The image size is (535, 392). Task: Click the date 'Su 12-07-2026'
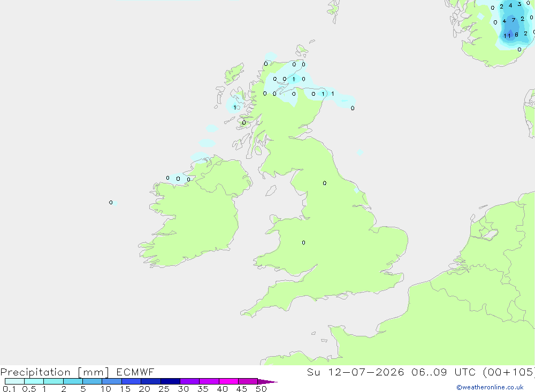tap(356, 372)
